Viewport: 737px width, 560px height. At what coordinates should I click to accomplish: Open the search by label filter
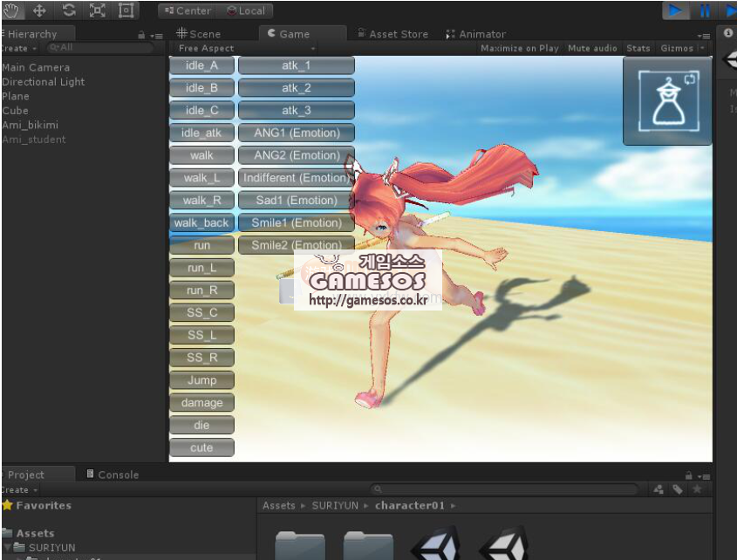coord(678,489)
